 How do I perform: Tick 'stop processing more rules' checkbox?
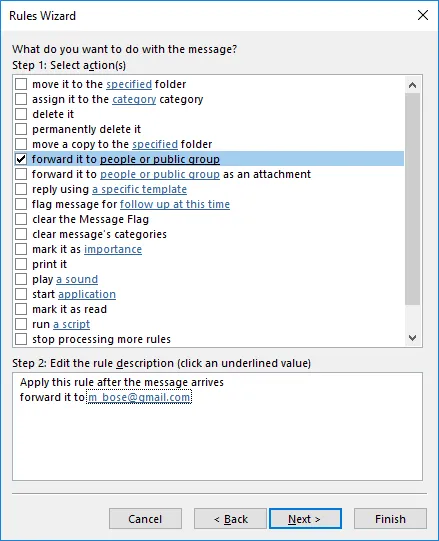pos(21,339)
